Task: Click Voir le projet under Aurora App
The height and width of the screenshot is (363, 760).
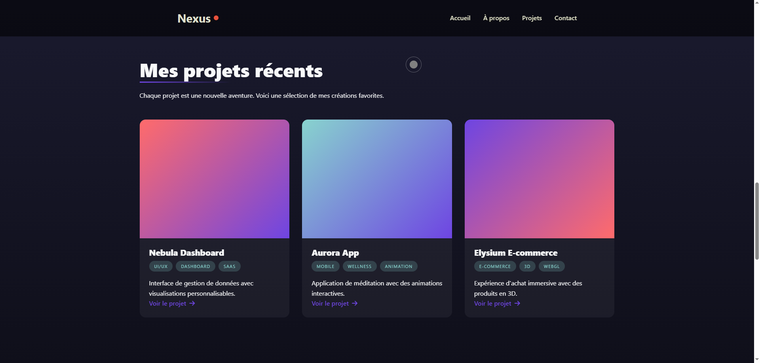Action: (x=334, y=303)
